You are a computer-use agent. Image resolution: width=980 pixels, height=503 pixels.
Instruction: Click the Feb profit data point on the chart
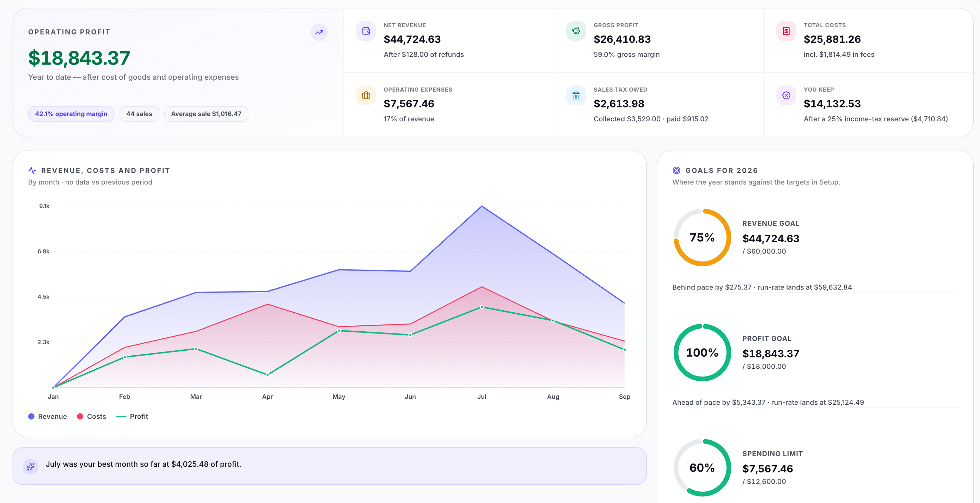pos(124,357)
